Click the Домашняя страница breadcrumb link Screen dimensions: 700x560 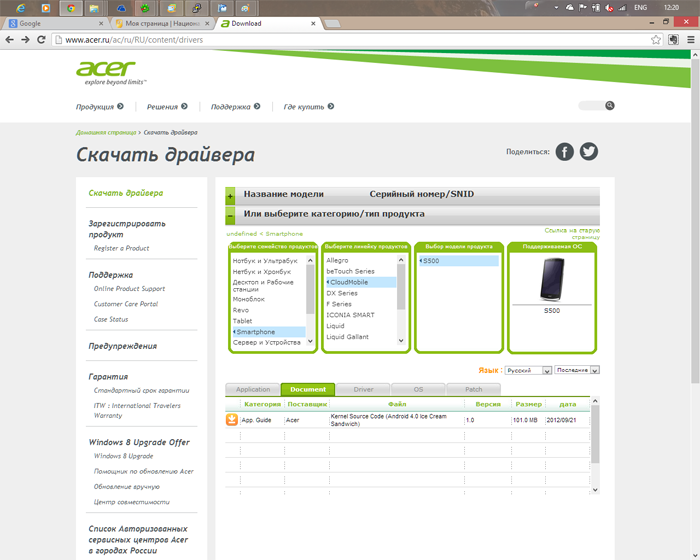[106, 133]
